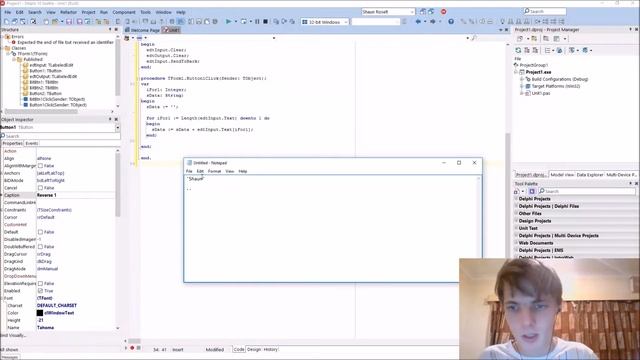Expand the Build Configurations (Debug) node

(522, 79)
